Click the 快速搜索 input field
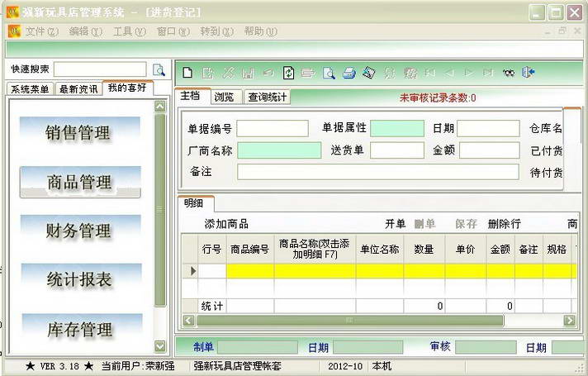Image resolution: width=588 pixels, height=376 pixels. (100, 69)
